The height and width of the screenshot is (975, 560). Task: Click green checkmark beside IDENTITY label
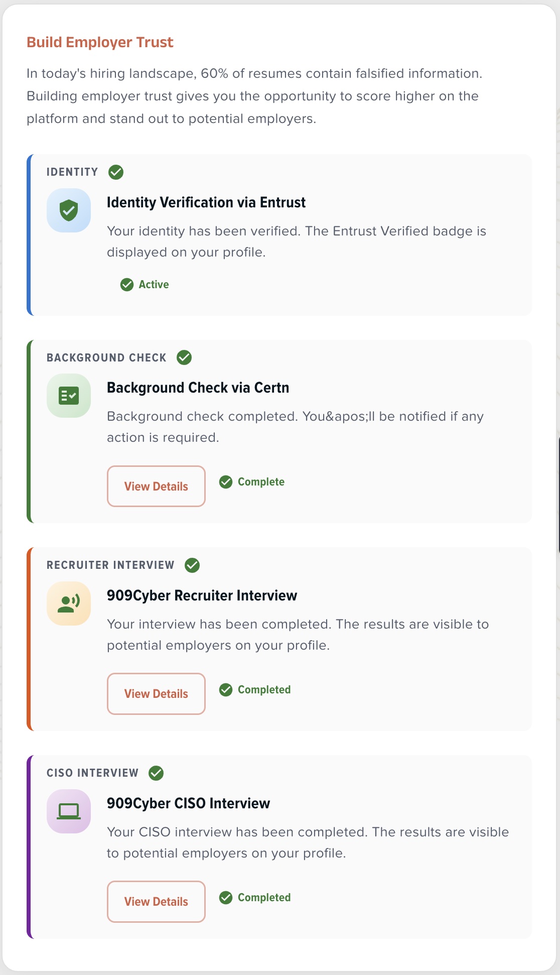pos(116,172)
